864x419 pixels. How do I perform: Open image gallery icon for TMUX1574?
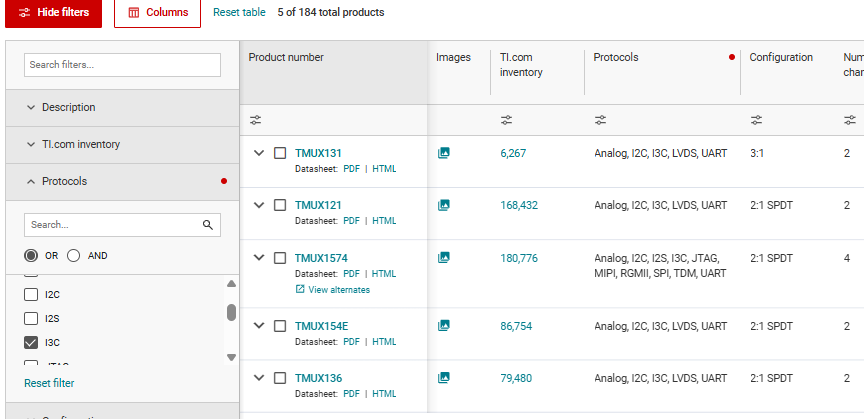[x=444, y=257]
